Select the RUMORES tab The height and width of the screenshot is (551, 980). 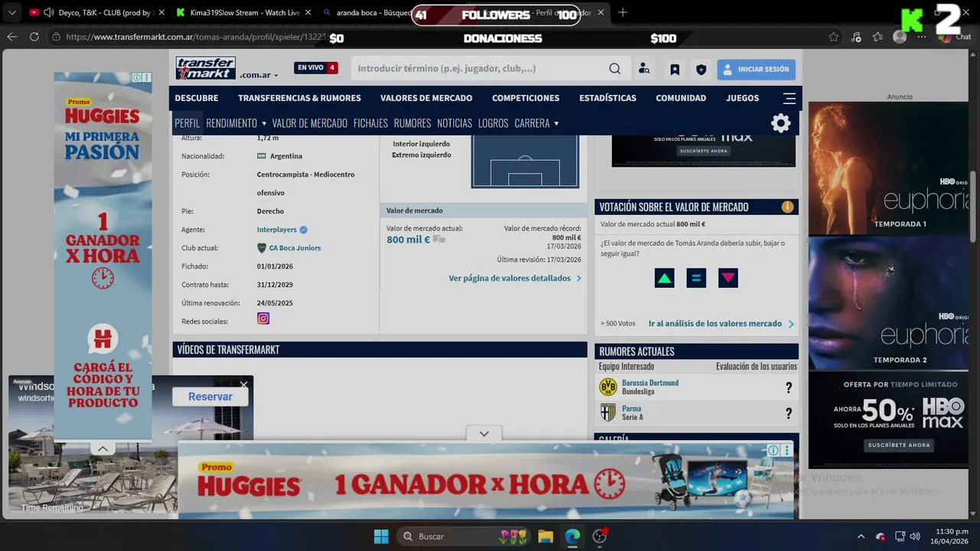coord(413,123)
